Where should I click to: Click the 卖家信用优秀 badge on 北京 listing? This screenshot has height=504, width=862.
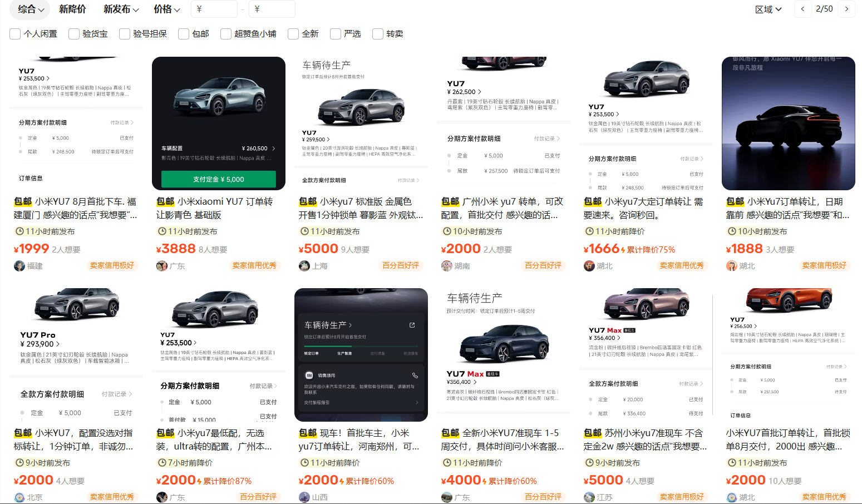tap(112, 497)
